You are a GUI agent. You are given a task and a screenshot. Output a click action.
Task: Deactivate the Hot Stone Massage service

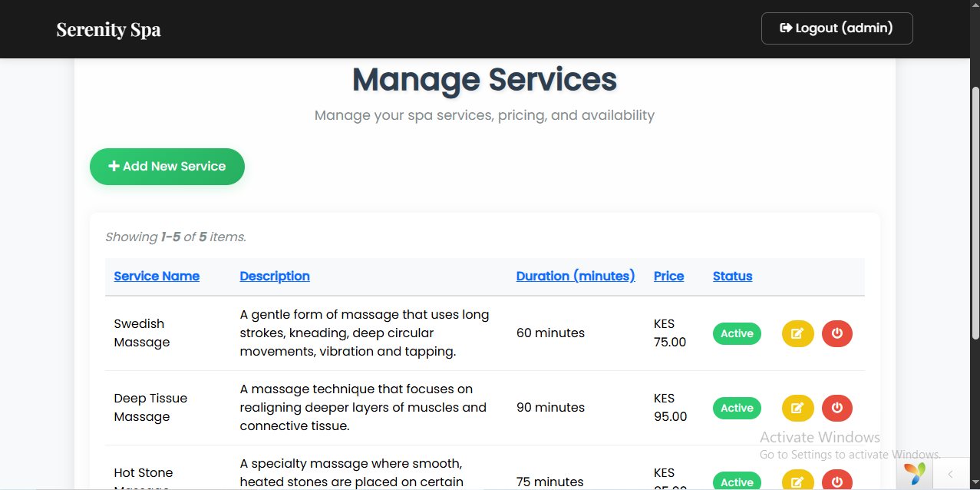[837, 480]
